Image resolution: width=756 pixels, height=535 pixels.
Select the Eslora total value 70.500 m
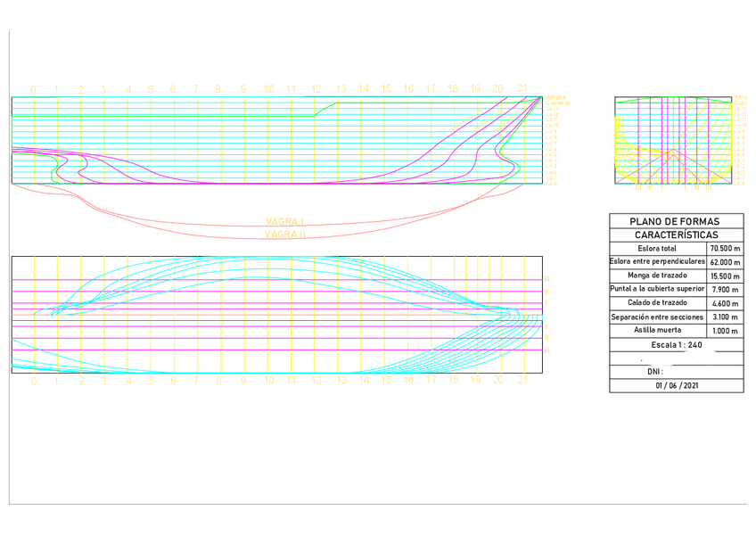tap(725, 249)
